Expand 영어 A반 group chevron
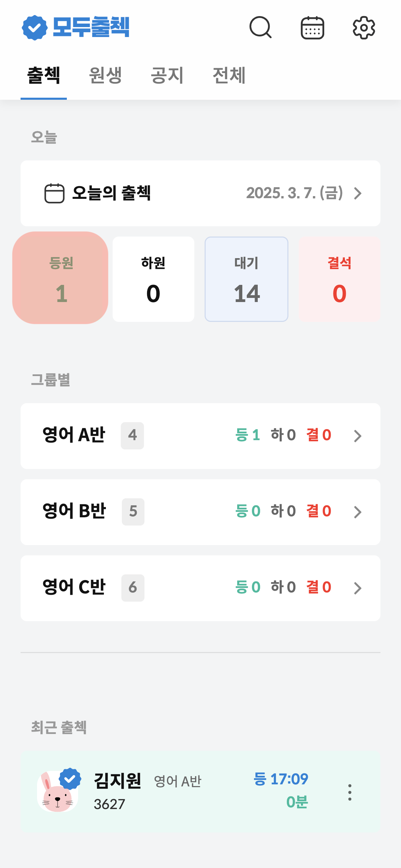401x868 pixels. pos(357,436)
